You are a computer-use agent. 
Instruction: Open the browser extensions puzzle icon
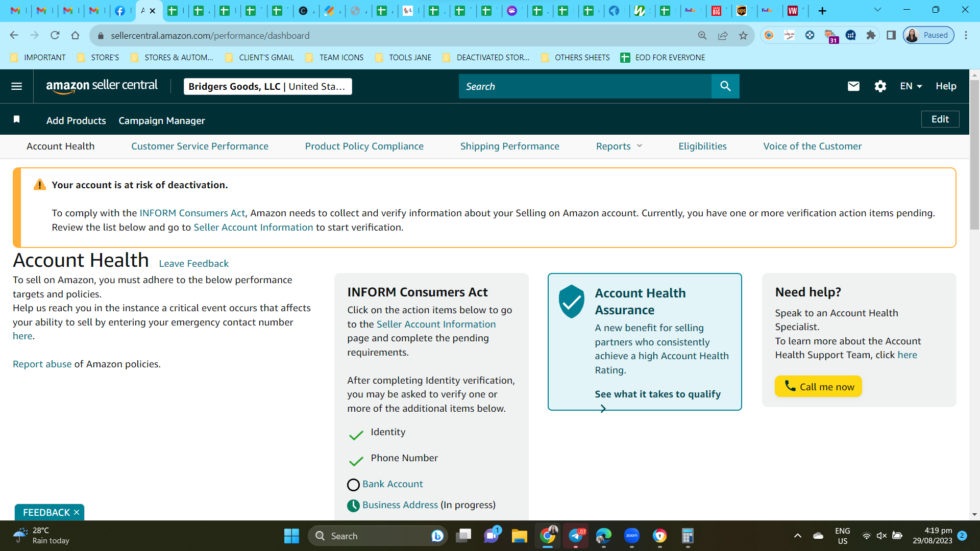point(871,35)
